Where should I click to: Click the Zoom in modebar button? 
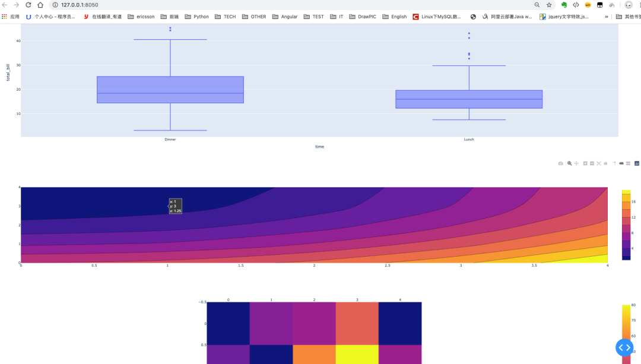585,164
